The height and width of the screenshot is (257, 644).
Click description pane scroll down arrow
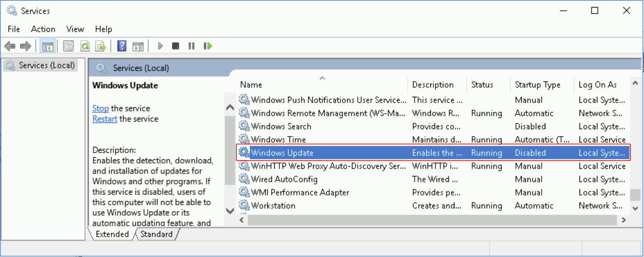point(230,211)
